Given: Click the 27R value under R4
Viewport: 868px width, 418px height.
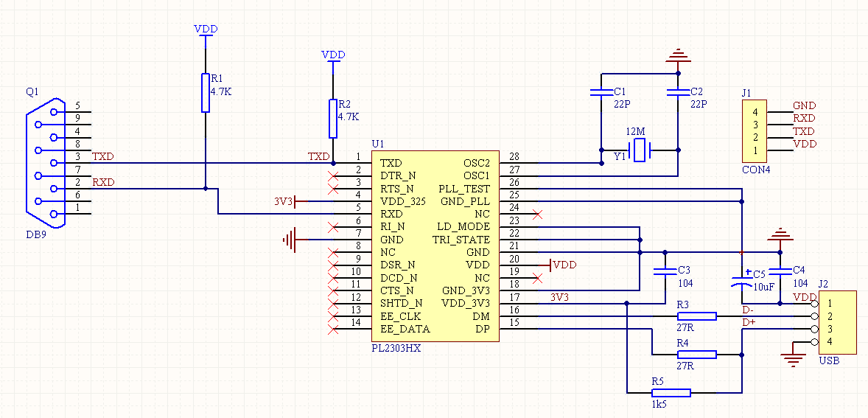Looking at the screenshot, I should pyautogui.click(x=685, y=366).
